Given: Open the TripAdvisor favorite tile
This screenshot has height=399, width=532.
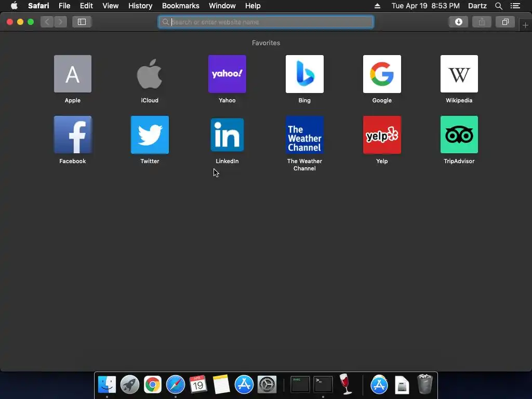Looking at the screenshot, I should click(x=459, y=135).
